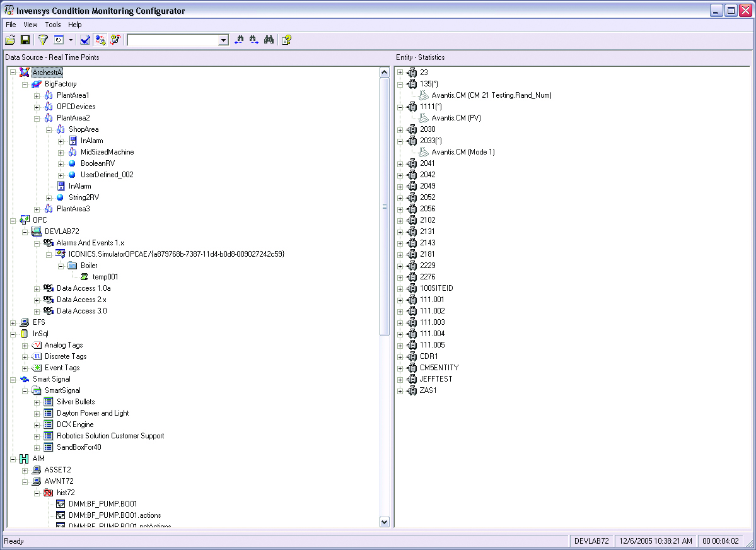Expand the PlantArea1 node
Screen dimensions: 756x550
[x=37, y=95]
